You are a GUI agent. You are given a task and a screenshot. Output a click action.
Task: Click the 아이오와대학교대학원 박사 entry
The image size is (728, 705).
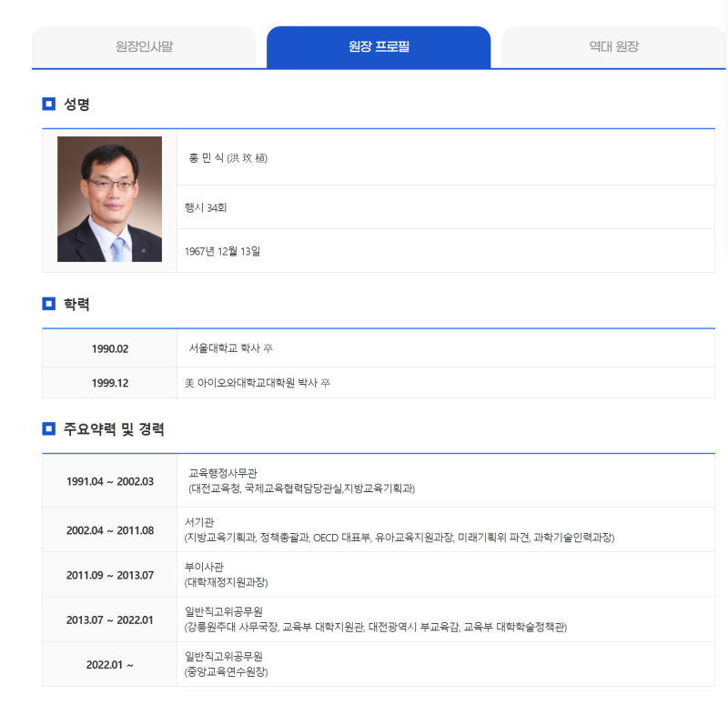pos(258,383)
